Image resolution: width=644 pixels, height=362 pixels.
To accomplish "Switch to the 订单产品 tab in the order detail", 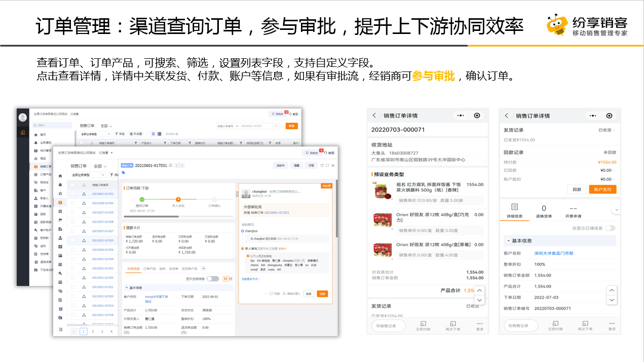I will click(x=149, y=268).
